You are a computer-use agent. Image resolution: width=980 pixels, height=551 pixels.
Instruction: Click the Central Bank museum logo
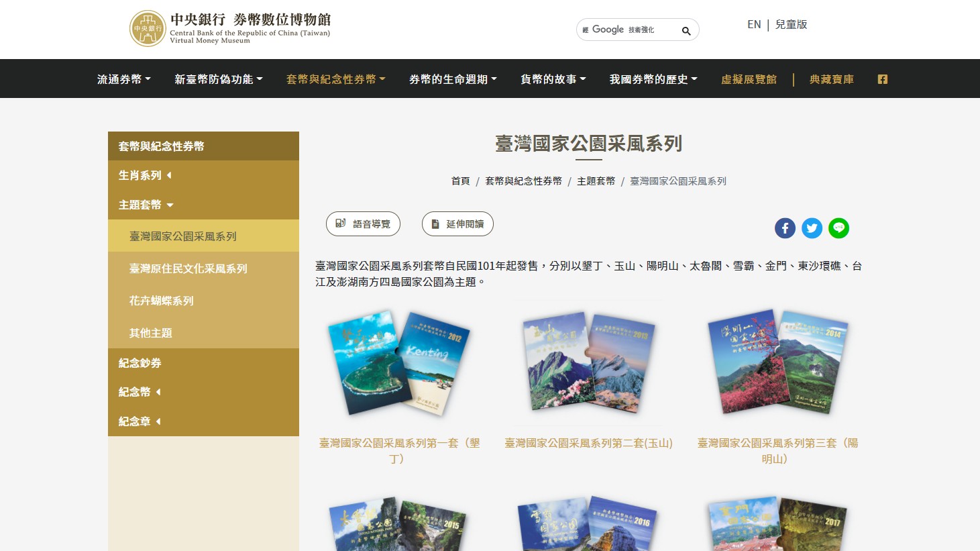coord(230,28)
